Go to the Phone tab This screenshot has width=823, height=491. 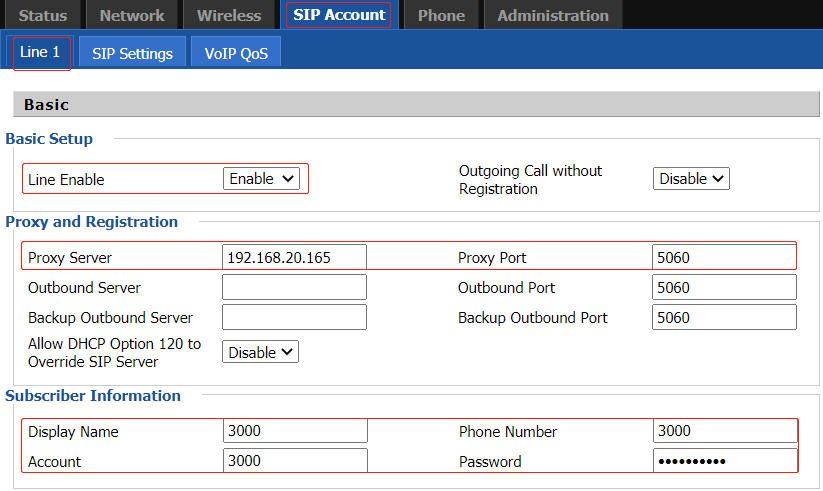[441, 15]
